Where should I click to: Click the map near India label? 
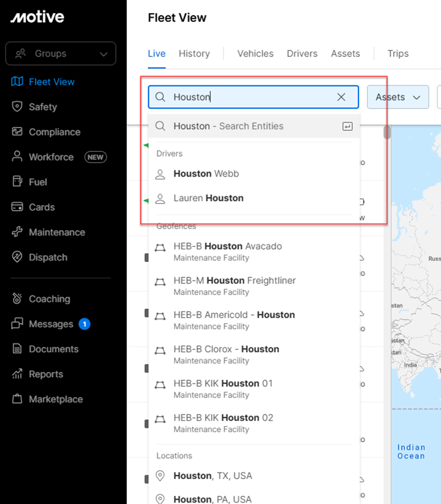point(410,365)
